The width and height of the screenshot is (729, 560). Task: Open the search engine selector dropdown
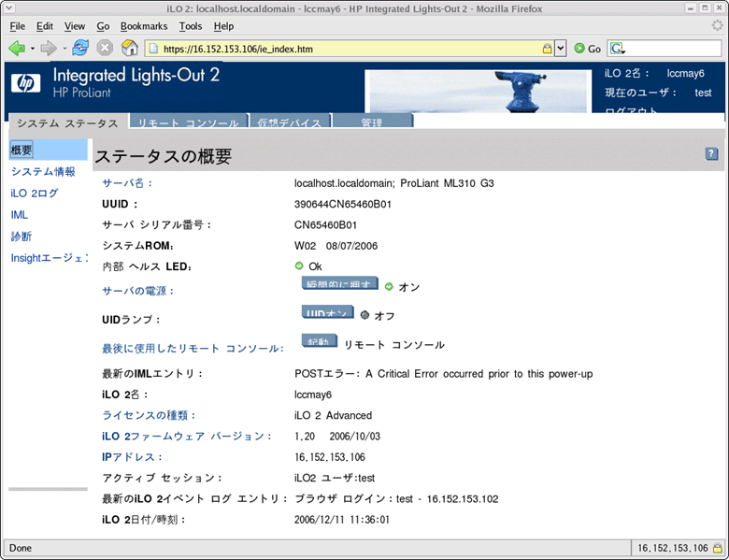tap(619, 48)
